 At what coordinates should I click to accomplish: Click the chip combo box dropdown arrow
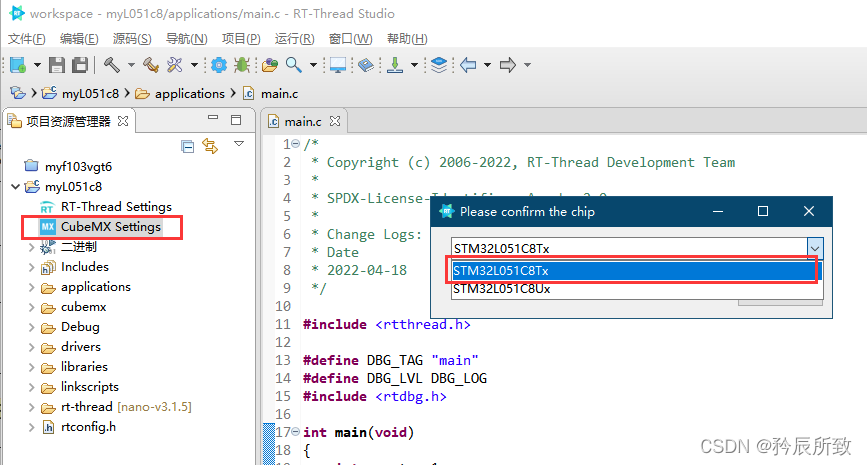pyautogui.click(x=814, y=248)
